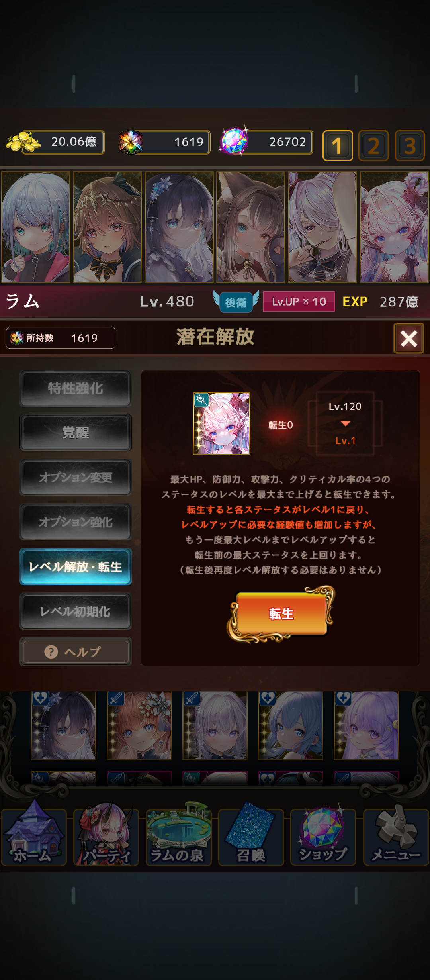Image resolution: width=430 pixels, height=980 pixels.
Task: Select the cat-eared brown-haired character portrait
Action: (x=251, y=227)
